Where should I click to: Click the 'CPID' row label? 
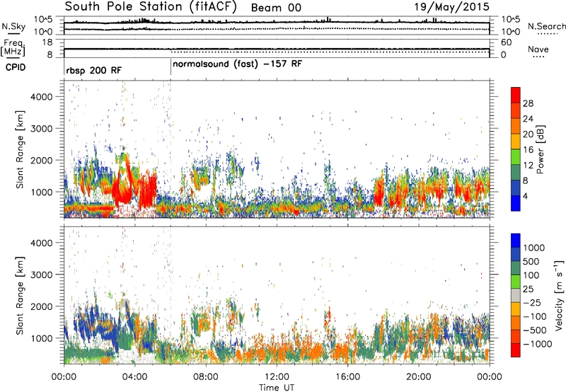(x=16, y=67)
